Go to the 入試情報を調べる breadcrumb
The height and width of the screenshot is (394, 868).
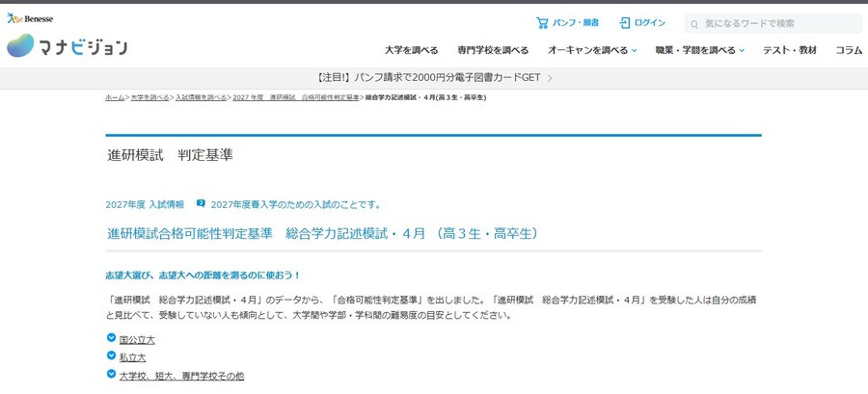coord(201,97)
